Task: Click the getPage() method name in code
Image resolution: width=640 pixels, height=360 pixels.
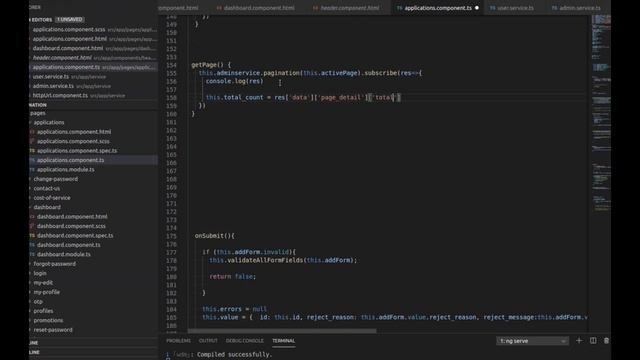Action: click(x=207, y=64)
